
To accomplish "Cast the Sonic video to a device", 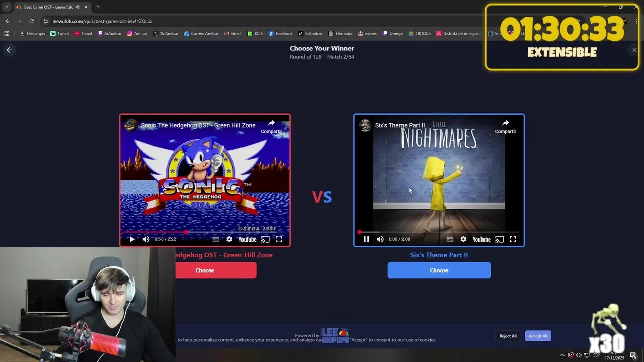I will tap(265, 239).
